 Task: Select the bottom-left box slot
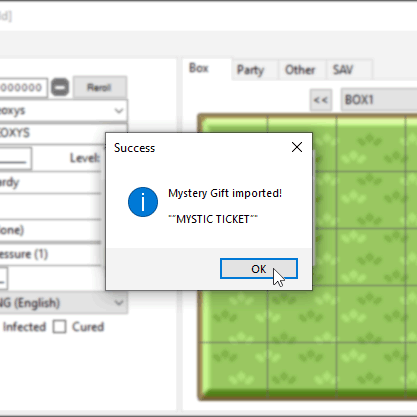(x=234, y=369)
